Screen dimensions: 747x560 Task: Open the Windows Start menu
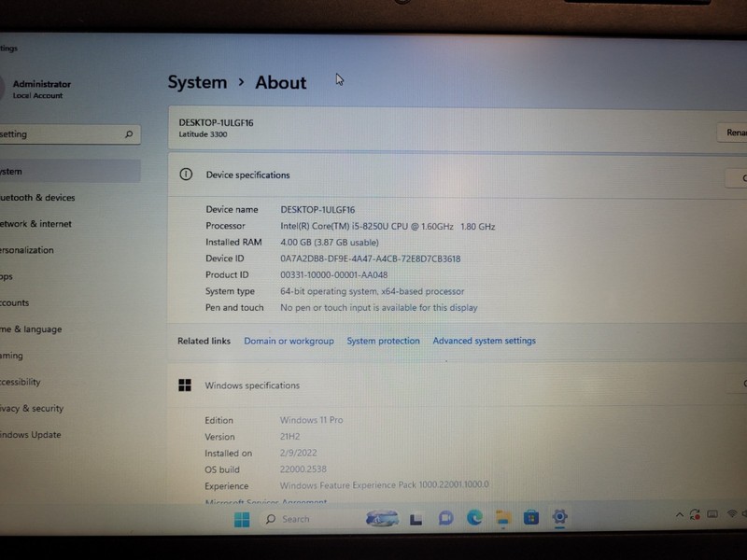point(242,520)
